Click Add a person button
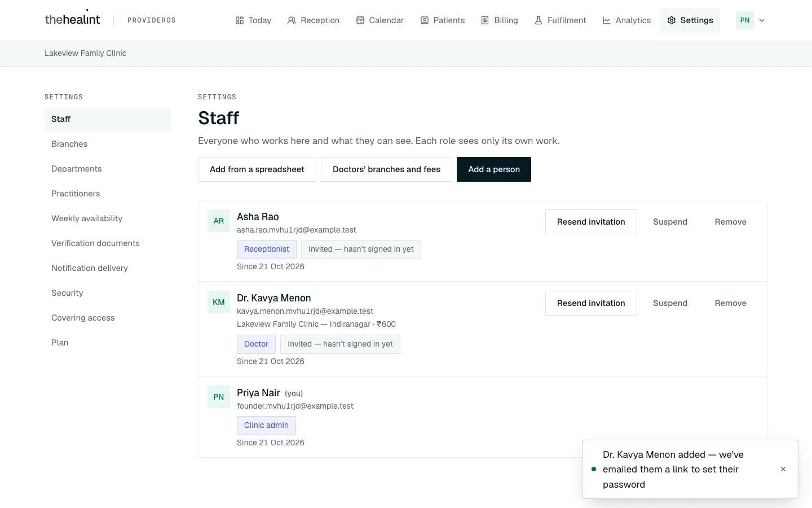Screen dimensions: 812x508 [x=494, y=169]
